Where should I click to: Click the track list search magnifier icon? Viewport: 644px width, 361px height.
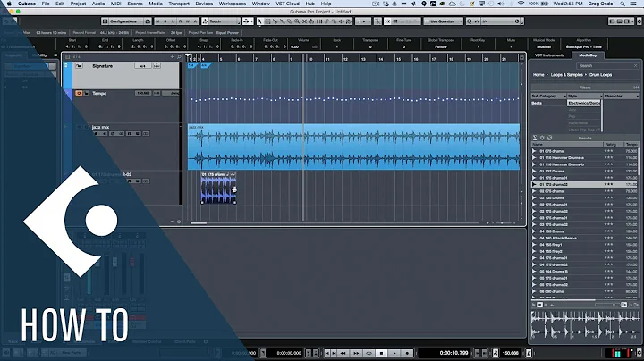coord(179,57)
